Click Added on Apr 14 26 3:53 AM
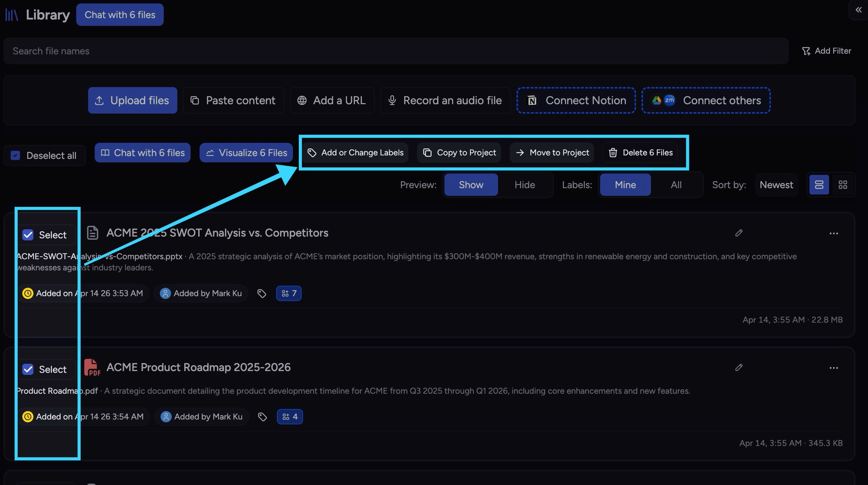The height and width of the screenshot is (485, 868). [83, 293]
